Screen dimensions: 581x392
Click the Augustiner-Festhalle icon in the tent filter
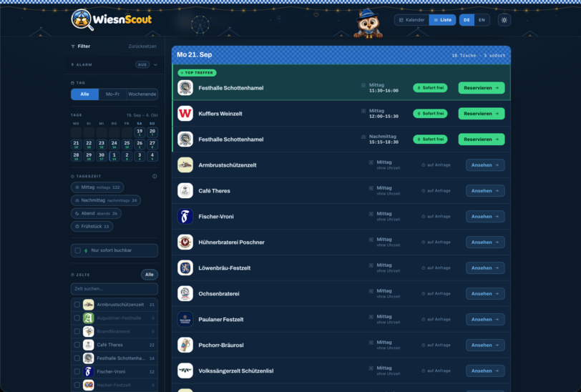tap(88, 318)
